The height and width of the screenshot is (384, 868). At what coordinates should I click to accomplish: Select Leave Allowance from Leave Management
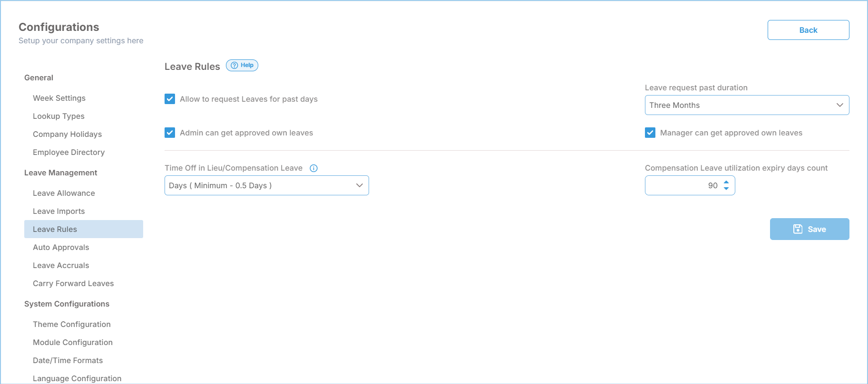point(64,193)
